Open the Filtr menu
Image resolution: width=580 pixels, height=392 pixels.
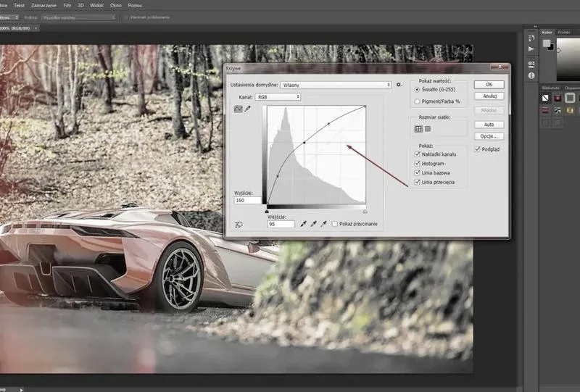coord(67,6)
